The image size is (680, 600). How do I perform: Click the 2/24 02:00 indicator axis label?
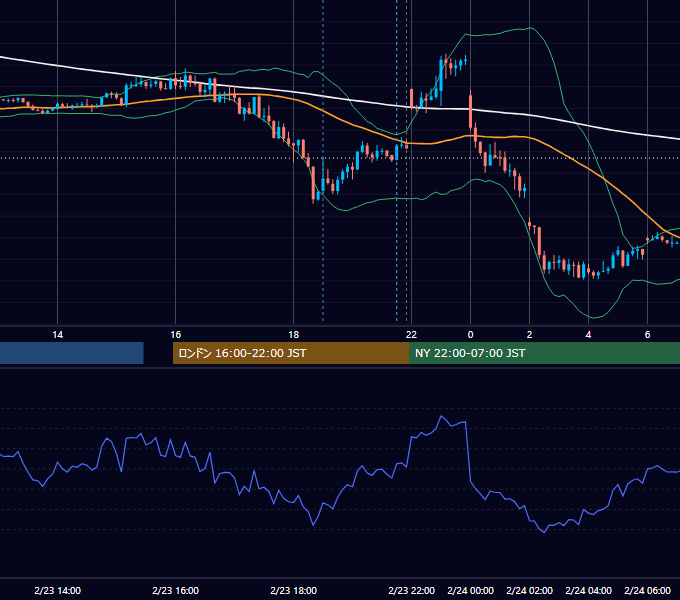coord(530,590)
